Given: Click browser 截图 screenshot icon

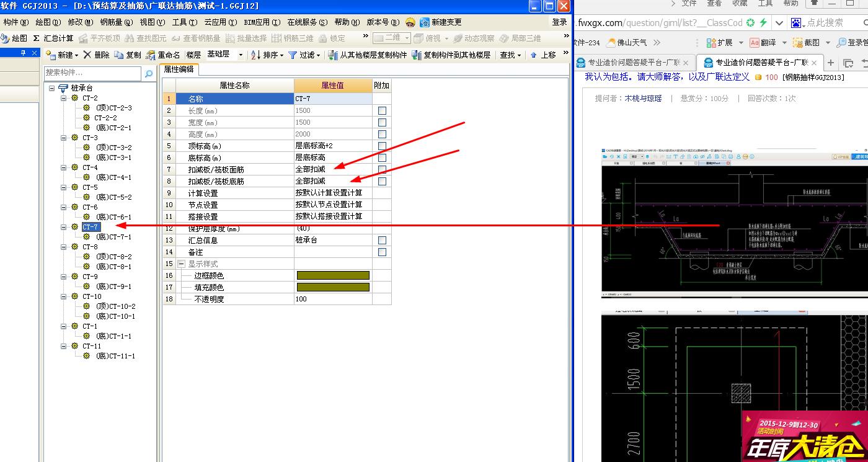Looking at the screenshot, I should coord(798,42).
